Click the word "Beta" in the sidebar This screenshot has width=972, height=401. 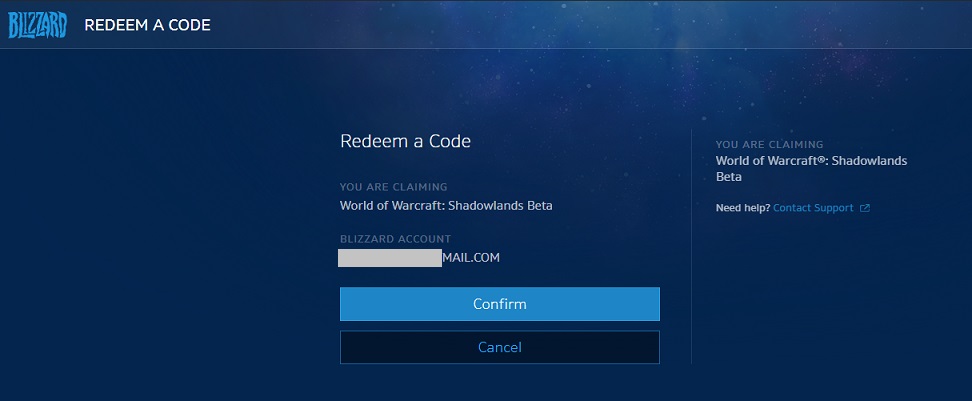729,177
